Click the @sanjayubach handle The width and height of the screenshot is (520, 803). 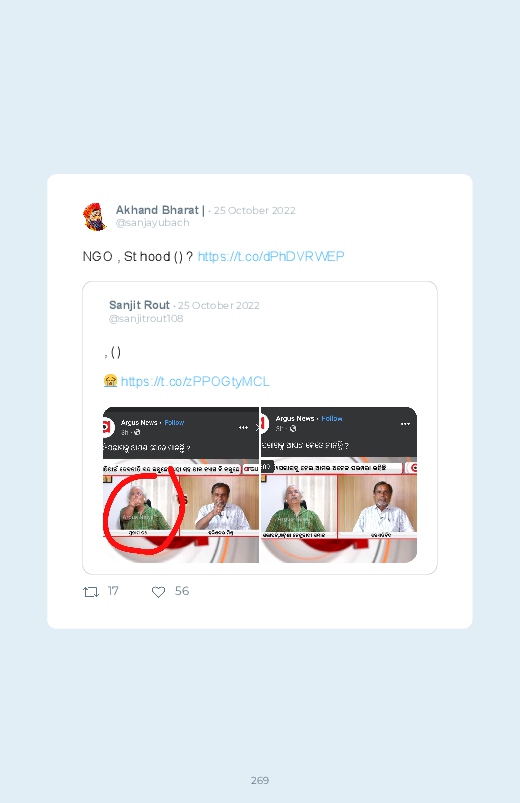point(153,223)
